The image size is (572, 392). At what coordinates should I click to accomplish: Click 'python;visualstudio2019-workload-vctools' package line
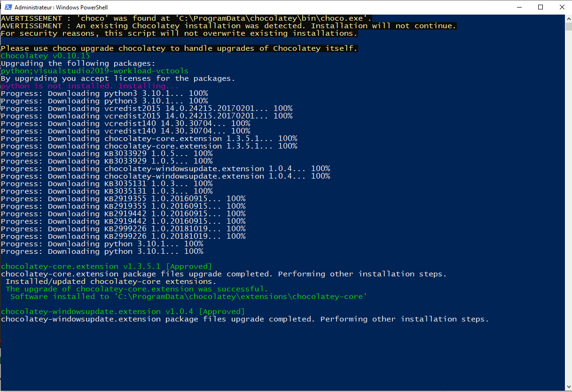tap(94, 71)
